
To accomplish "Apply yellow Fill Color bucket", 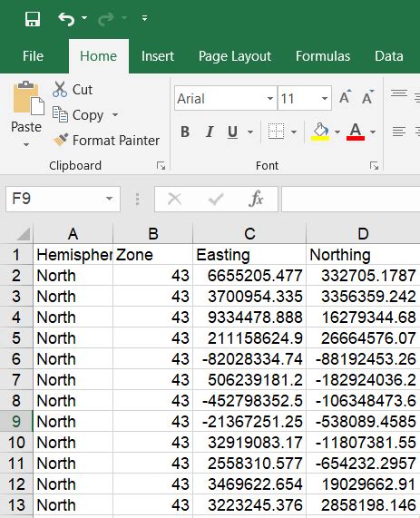I will point(320,132).
